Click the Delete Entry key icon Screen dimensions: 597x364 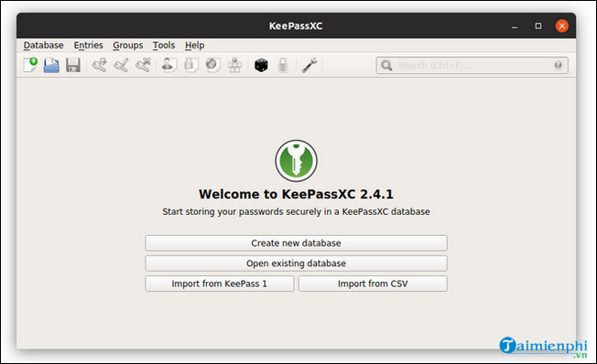click(143, 65)
